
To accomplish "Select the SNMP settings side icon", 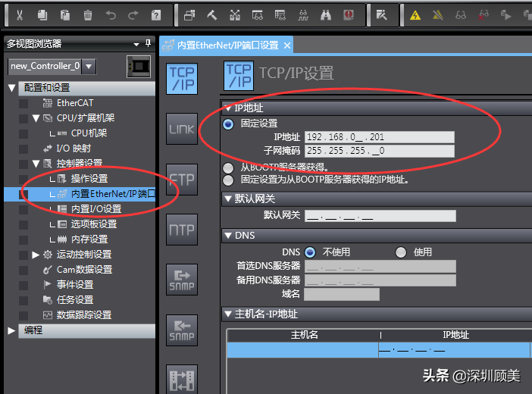I will click(182, 280).
